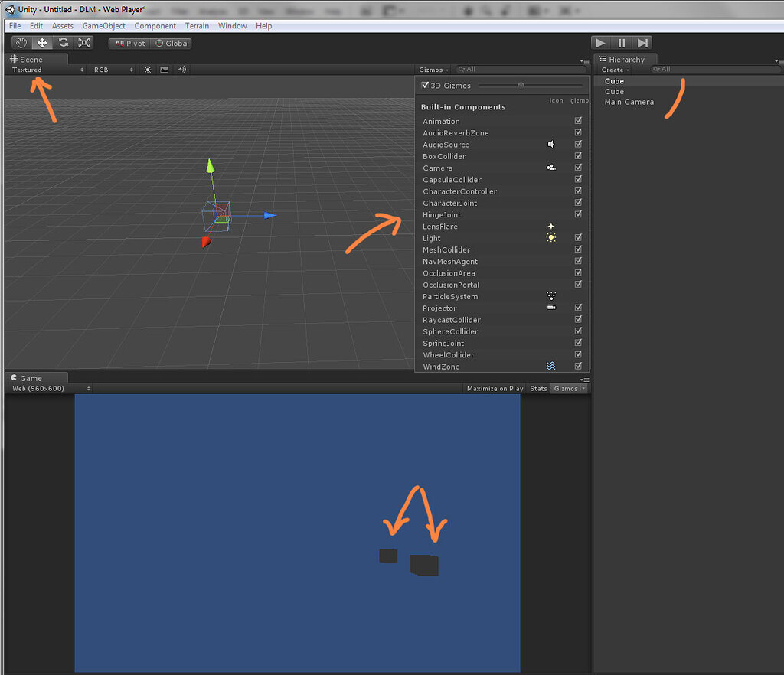Viewport: 784px width, 675px height.
Task: Click the Light gizmo icon in Built-in Components
Action: pyautogui.click(x=550, y=238)
